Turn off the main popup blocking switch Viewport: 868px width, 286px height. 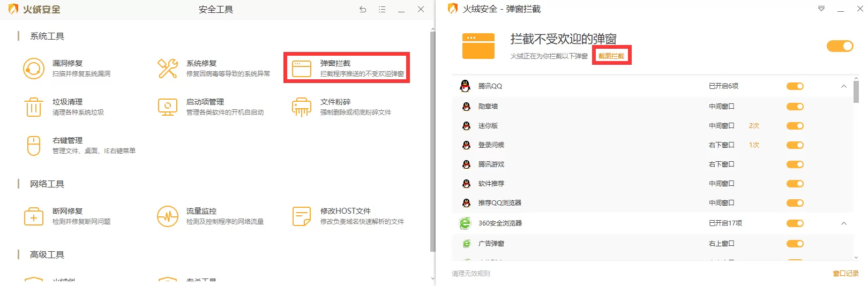coord(840,46)
